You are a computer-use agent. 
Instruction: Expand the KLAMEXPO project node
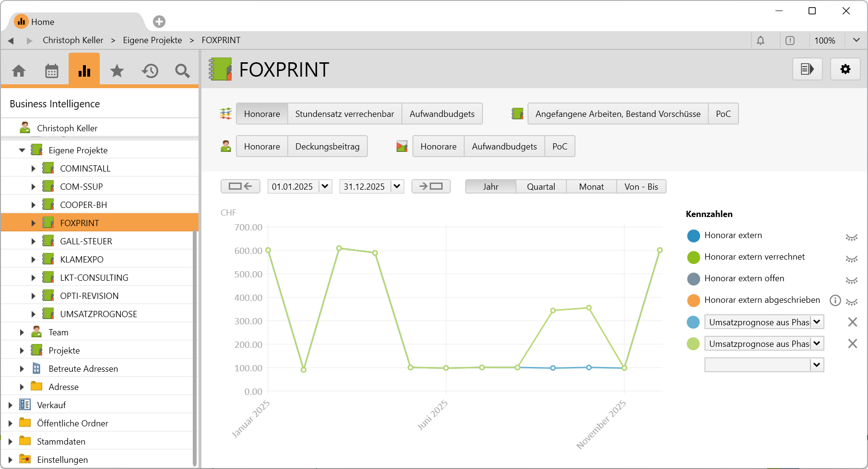point(33,259)
